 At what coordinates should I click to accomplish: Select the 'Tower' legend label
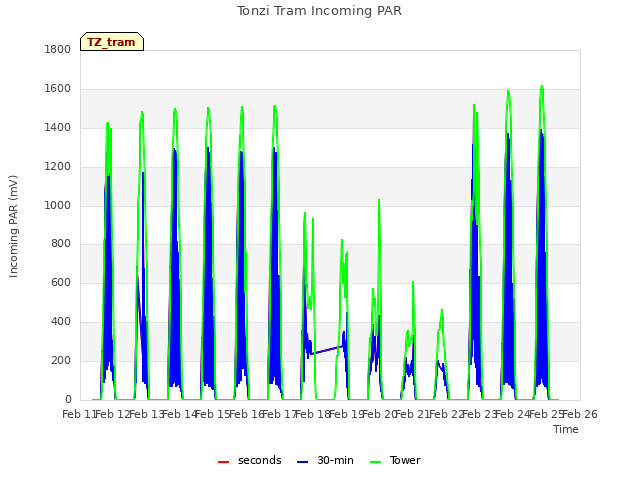(405, 460)
